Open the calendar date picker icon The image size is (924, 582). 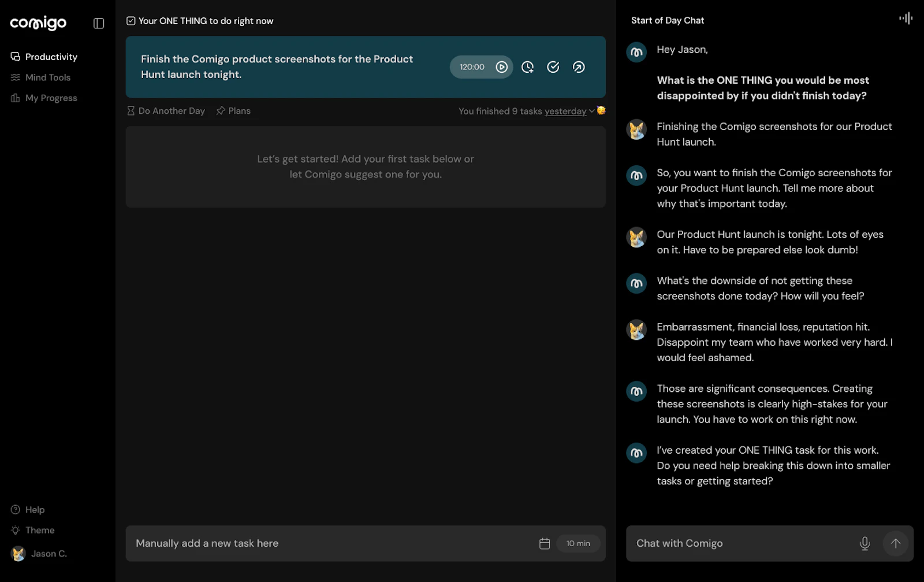pyautogui.click(x=545, y=543)
